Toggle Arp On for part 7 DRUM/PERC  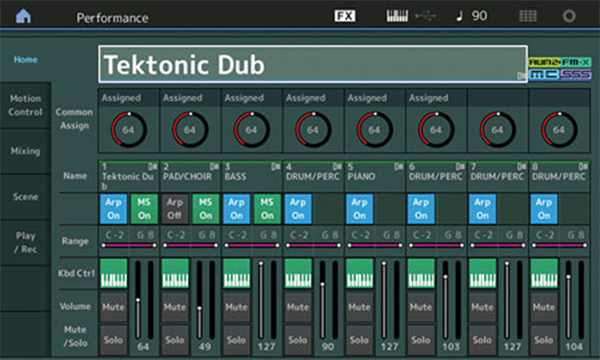(x=483, y=209)
